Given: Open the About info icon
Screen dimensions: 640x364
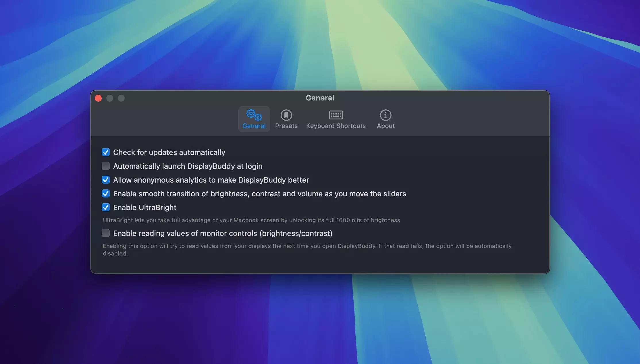Looking at the screenshot, I should pyautogui.click(x=385, y=115).
